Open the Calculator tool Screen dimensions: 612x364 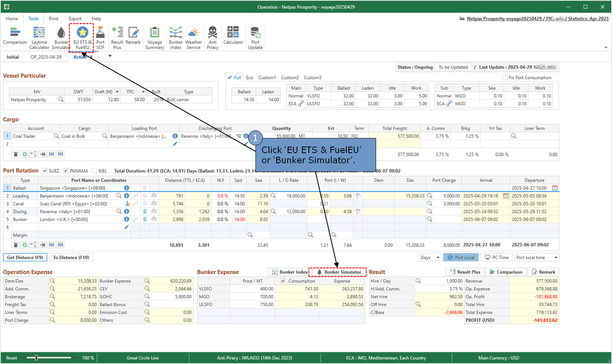point(233,36)
